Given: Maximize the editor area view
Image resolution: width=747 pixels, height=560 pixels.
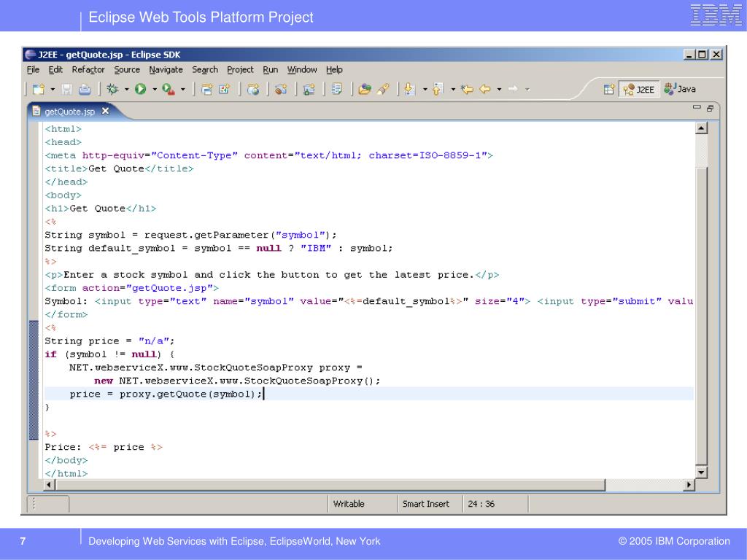Looking at the screenshot, I should pyautogui.click(x=710, y=108).
